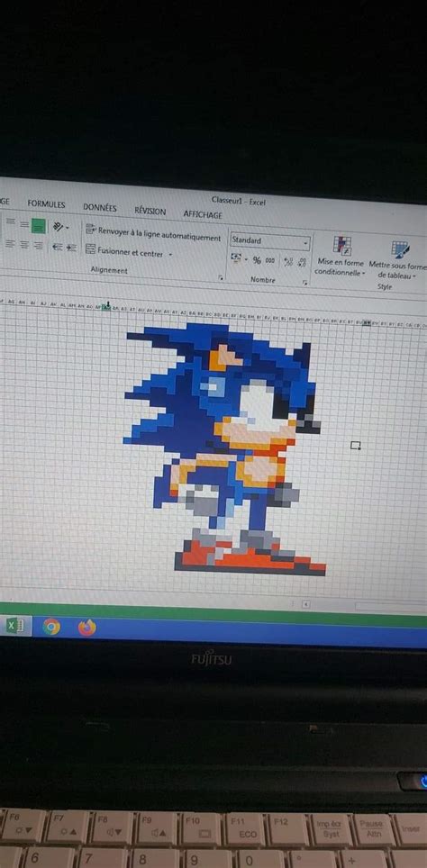Click the horizontal scrollbar track
The height and width of the screenshot is (868, 427).
click(390, 607)
